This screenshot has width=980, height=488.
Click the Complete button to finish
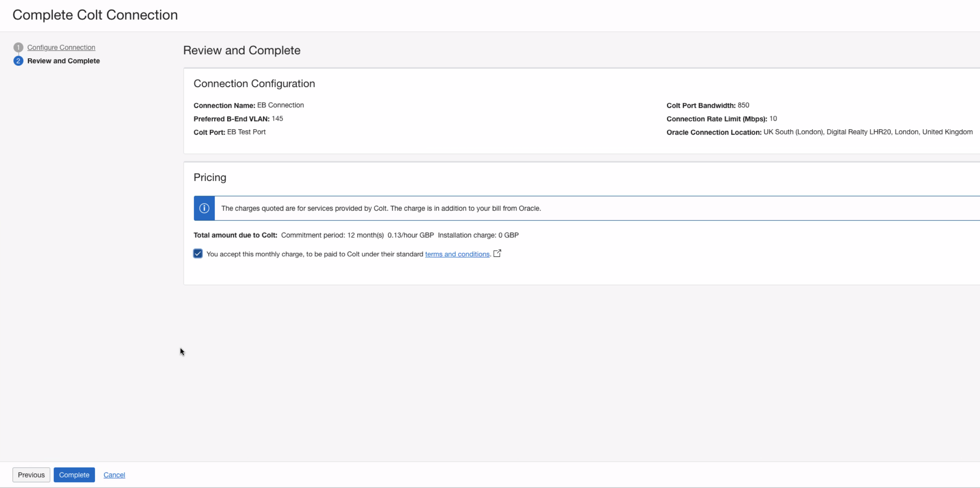(74, 474)
